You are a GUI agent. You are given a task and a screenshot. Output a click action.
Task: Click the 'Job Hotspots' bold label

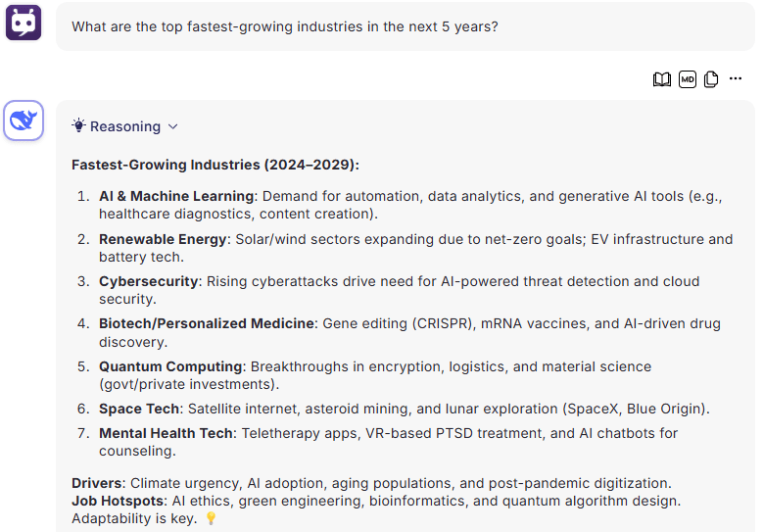(118, 501)
